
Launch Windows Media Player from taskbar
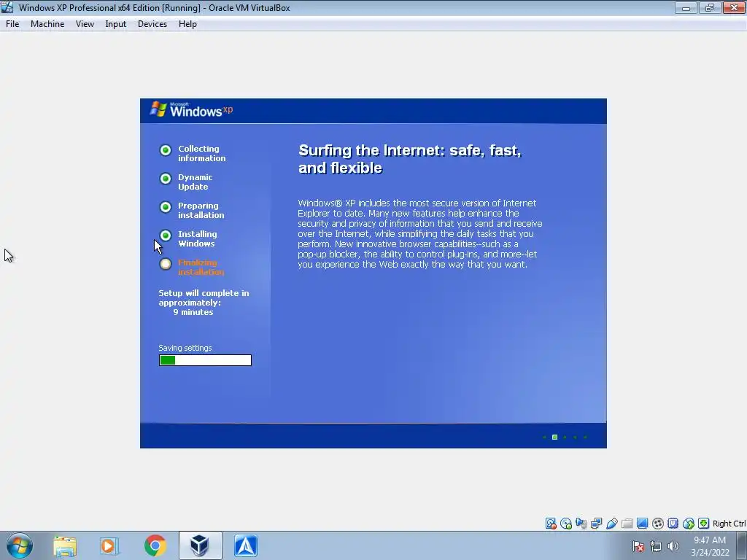click(x=109, y=546)
